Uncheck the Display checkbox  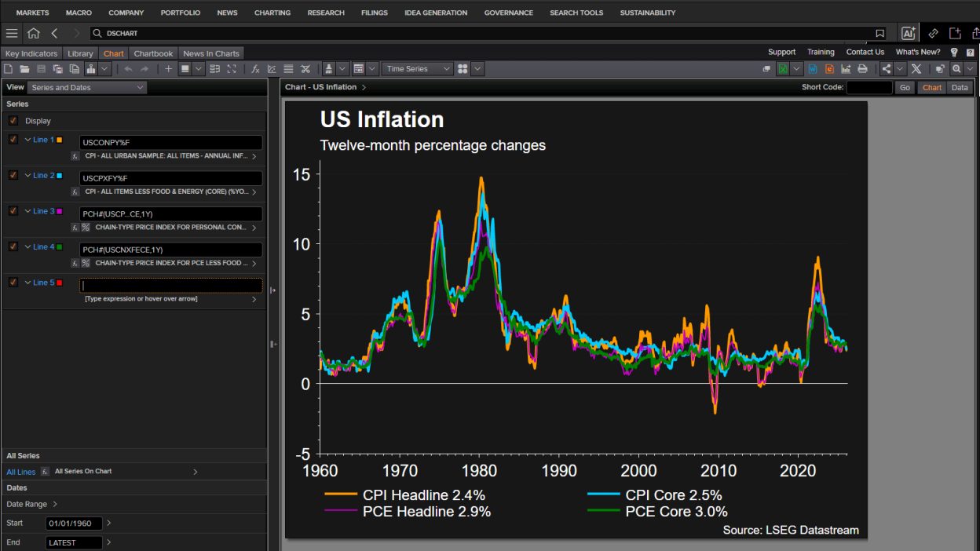[x=13, y=121]
